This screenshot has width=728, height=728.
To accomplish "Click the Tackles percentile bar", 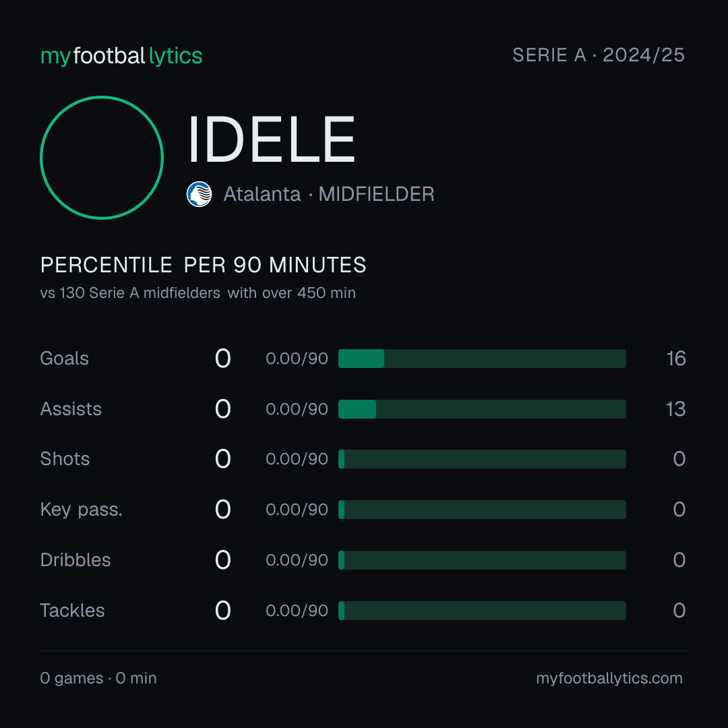I will (482, 611).
